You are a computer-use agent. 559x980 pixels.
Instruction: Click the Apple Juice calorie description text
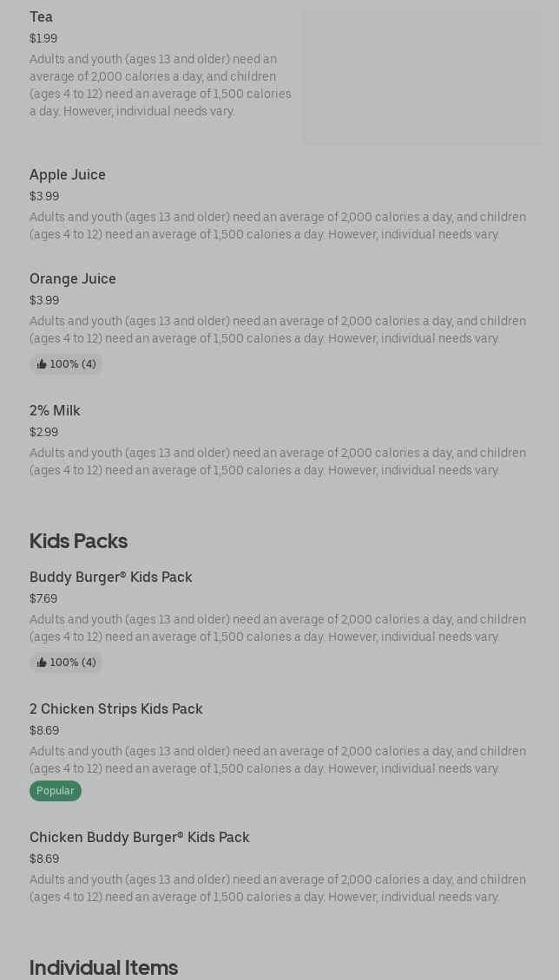pyautogui.click(x=278, y=225)
